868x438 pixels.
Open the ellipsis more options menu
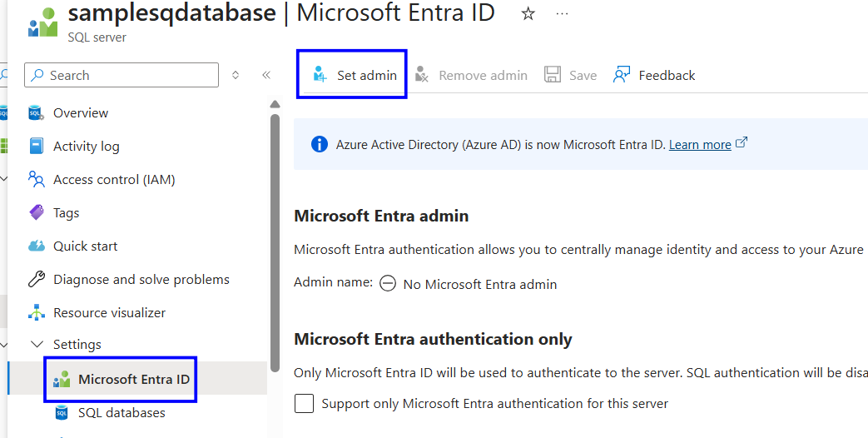562,14
